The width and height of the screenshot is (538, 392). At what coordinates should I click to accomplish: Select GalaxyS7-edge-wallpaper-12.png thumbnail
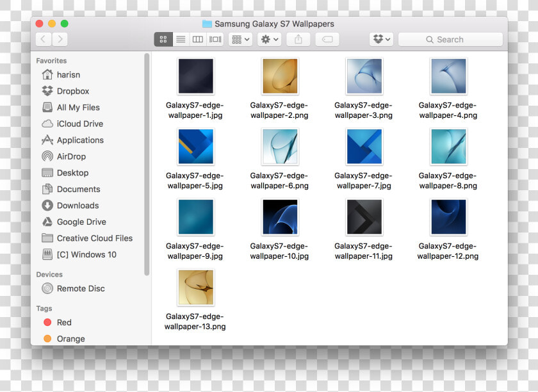point(448,217)
